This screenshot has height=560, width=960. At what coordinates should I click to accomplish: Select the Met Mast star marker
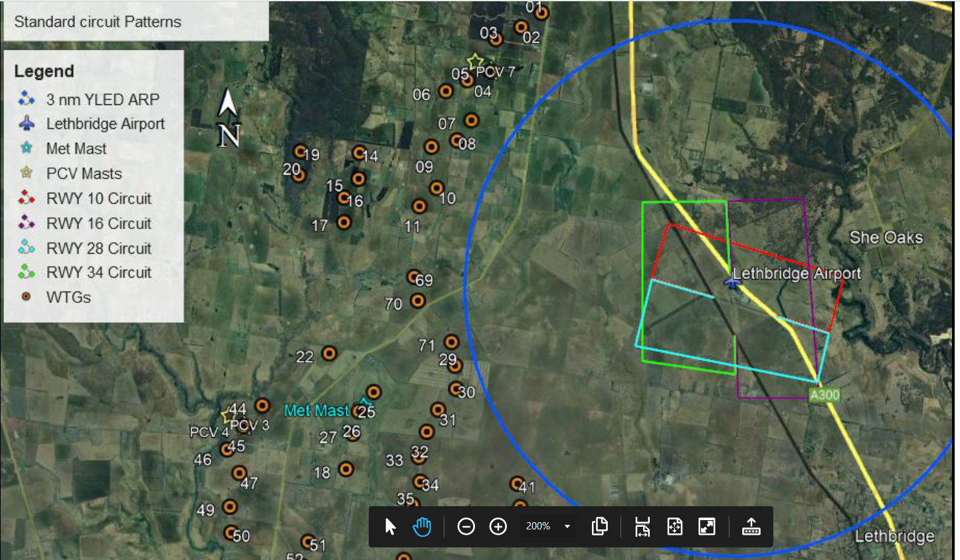[x=364, y=401]
